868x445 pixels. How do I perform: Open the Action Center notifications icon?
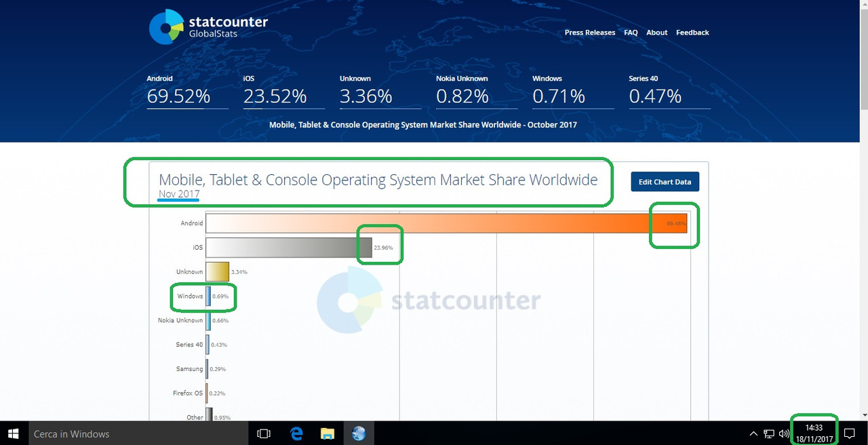coord(849,433)
